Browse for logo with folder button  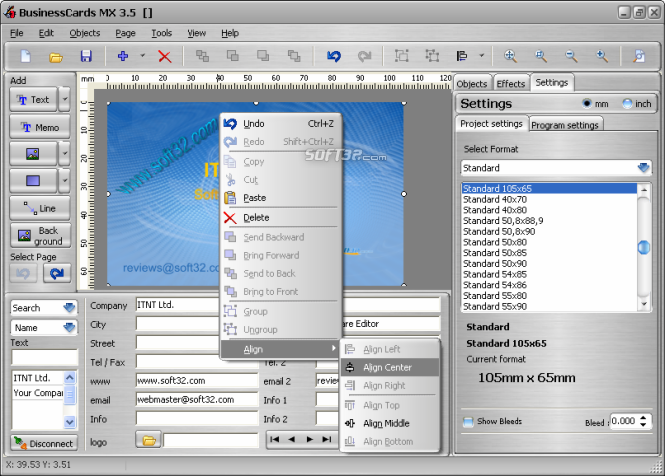pyautogui.click(x=148, y=440)
